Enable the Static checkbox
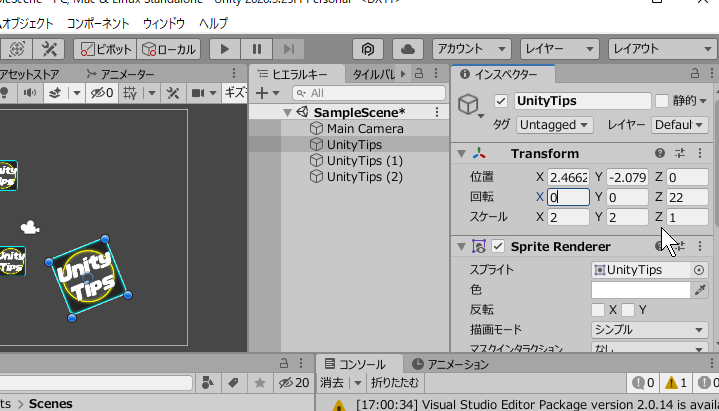Image resolution: width=719 pixels, height=411 pixels. [x=662, y=101]
